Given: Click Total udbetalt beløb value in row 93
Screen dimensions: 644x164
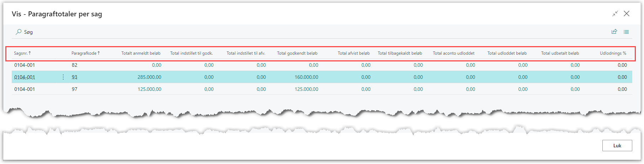Looking at the screenshot, I should tap(575, 77).
